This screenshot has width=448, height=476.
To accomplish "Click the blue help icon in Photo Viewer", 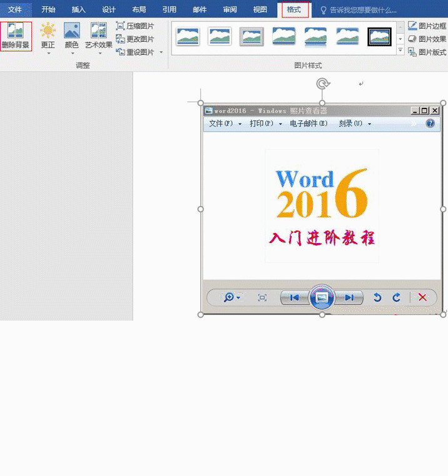I will click(x=430, y=123).
